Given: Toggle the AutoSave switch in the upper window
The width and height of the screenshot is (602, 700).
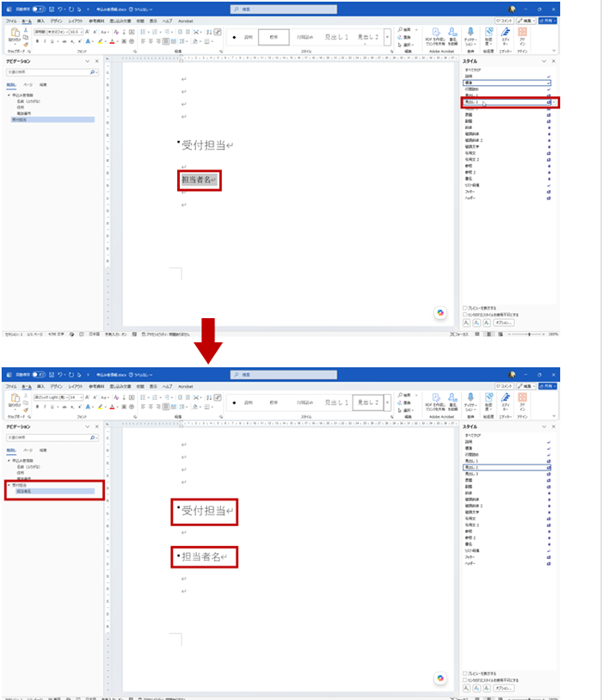Looking at the screenshot, I should tap(39, 9).
